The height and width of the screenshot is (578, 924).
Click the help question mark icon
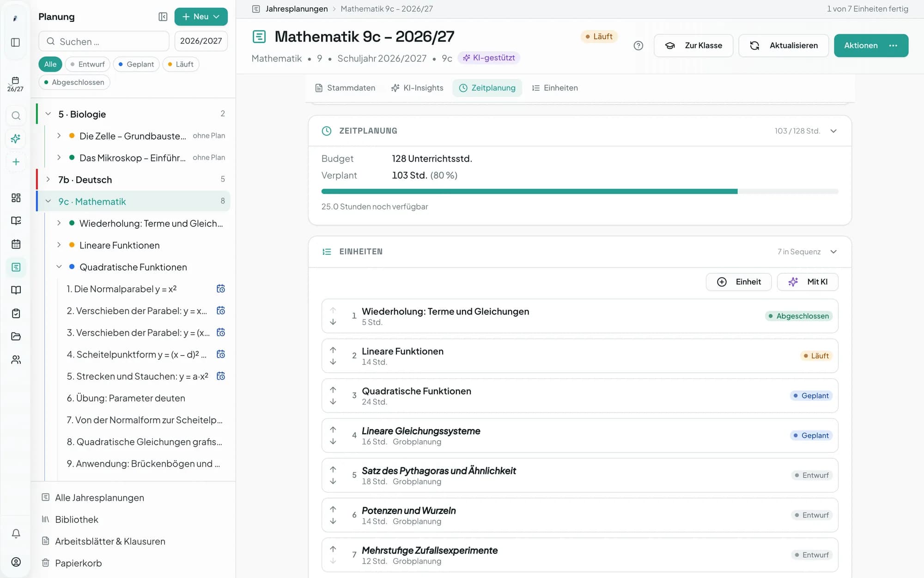coord(638,45)
